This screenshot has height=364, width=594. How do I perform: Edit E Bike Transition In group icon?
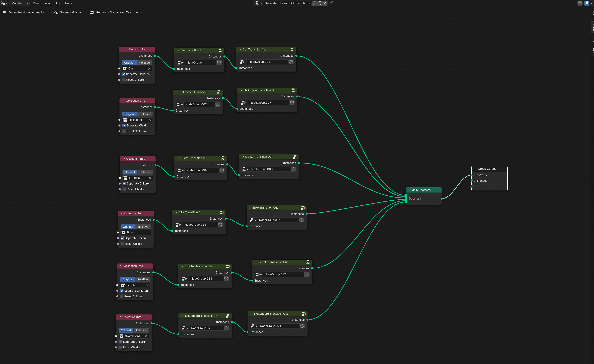[223, 158]
